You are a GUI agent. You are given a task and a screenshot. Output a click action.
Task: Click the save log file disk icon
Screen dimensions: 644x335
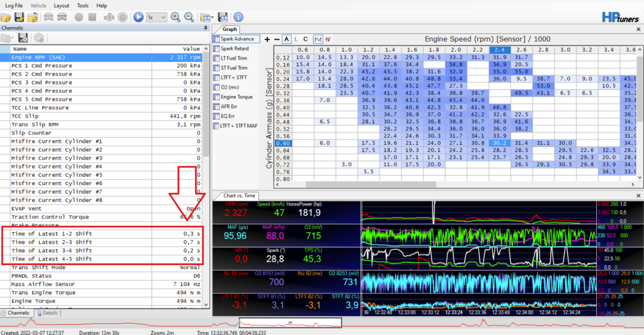[x=19, y=17]
